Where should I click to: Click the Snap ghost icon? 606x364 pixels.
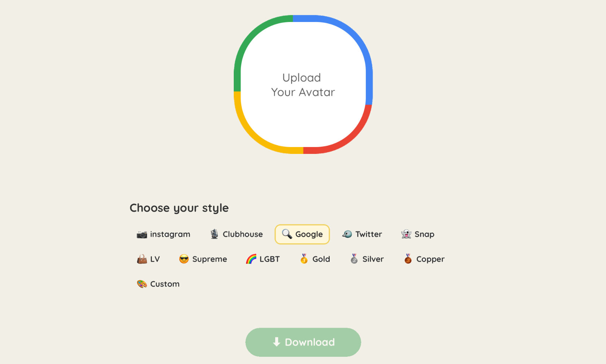[x=406, y=234]
